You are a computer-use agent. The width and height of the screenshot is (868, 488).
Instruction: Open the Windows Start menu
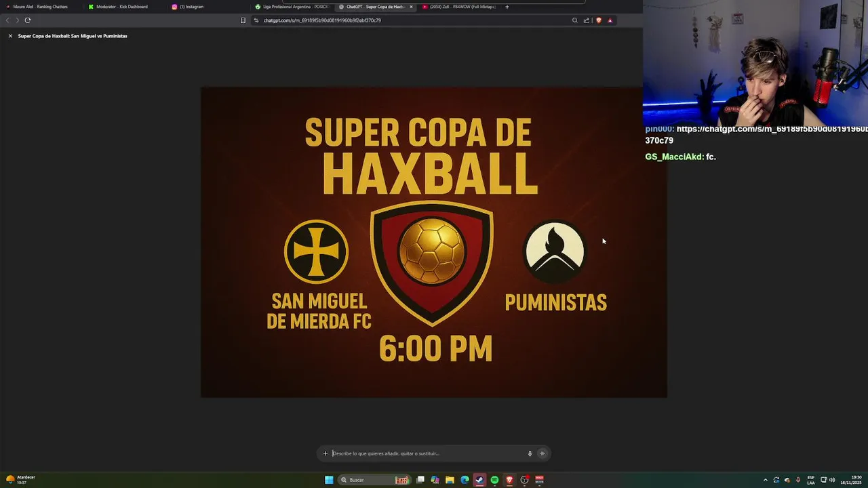pos(329,480)
